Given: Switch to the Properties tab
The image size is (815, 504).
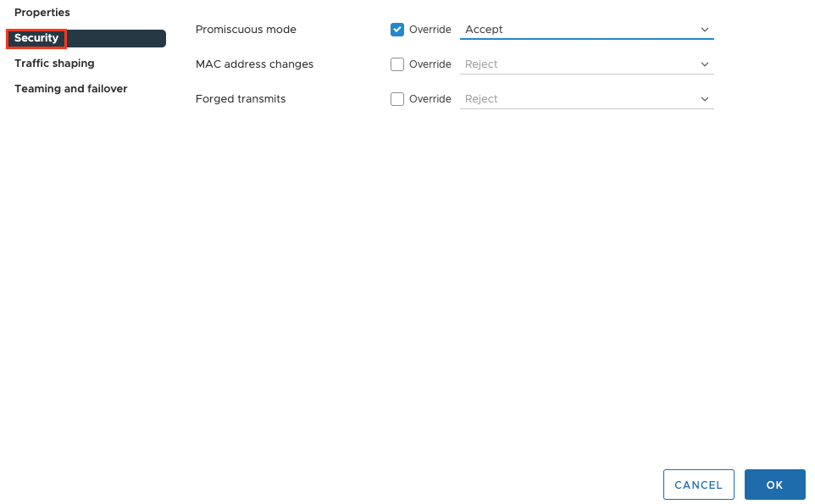Looking at the screenshot, I should pyautogui.click(x=42, y=12).
